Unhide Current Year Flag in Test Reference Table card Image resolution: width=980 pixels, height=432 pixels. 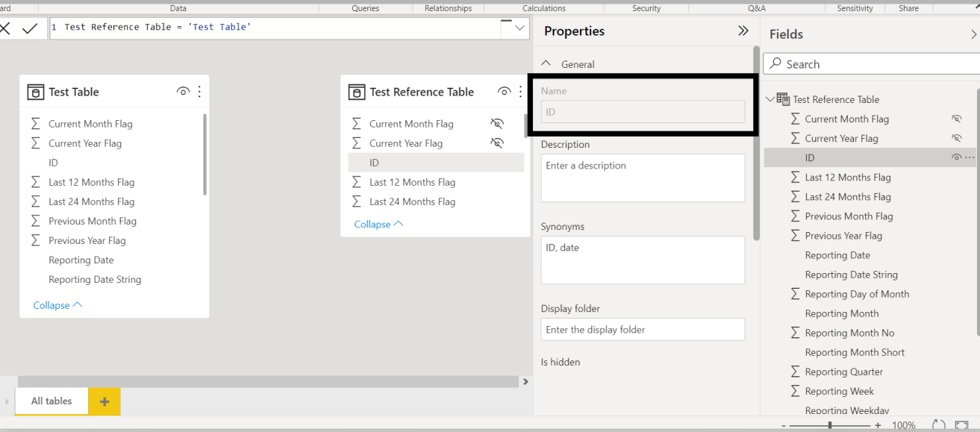pos(497,143)
